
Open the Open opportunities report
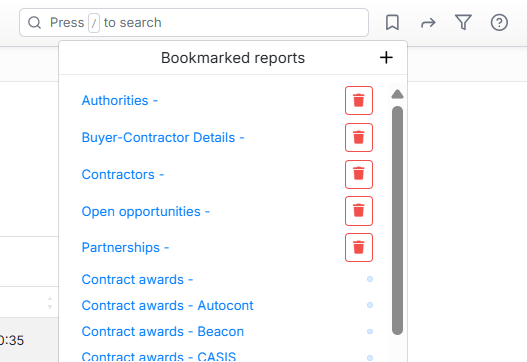(x=146, y=211)
